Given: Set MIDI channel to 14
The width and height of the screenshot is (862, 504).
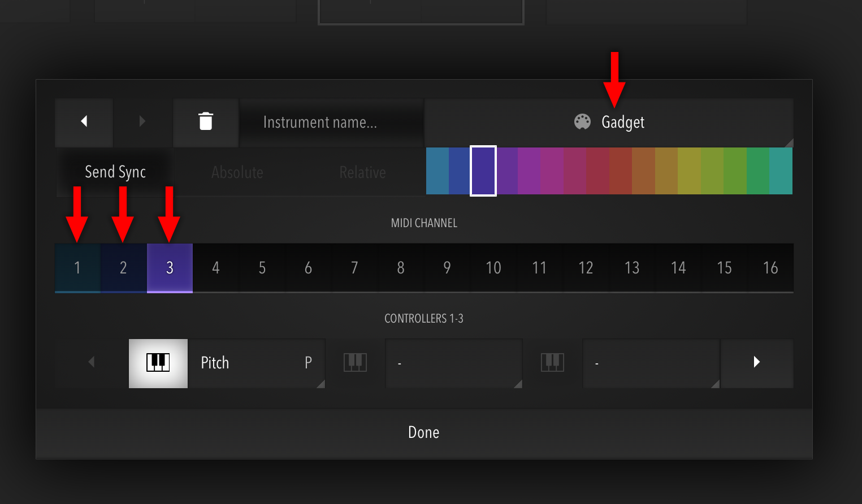Looking at the screenshot, I should (x=678, y=268).
